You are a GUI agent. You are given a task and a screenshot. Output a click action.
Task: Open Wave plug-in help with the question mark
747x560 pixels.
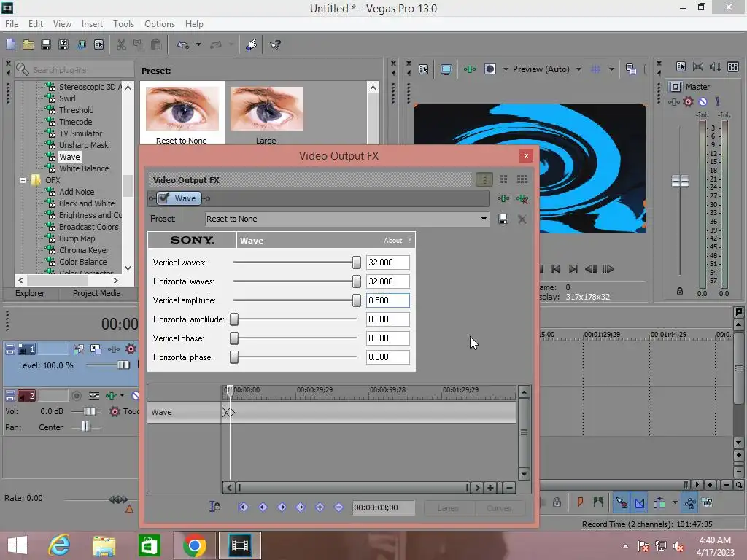tap(409, 241)
